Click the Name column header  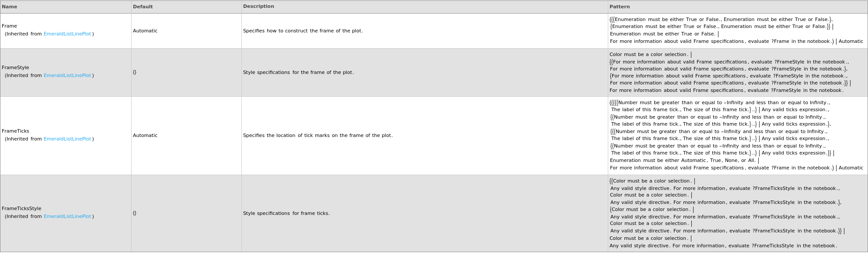(10, 7)
